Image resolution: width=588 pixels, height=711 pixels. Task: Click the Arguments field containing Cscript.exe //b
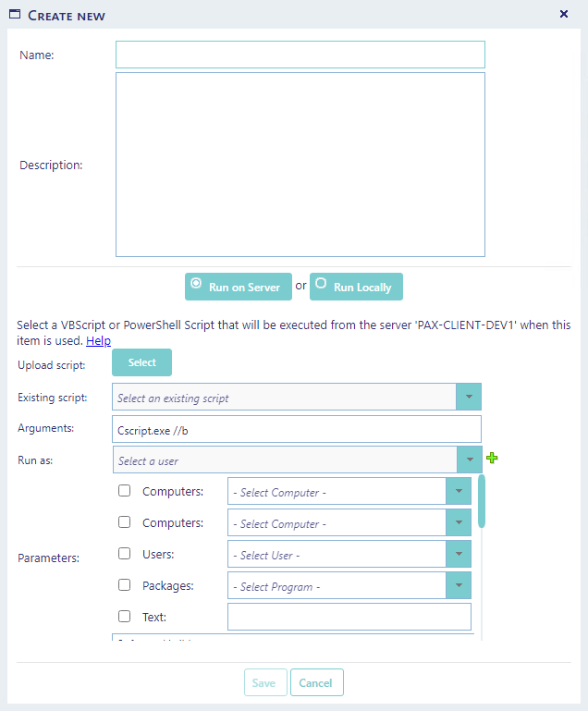[x=296, y=429]
